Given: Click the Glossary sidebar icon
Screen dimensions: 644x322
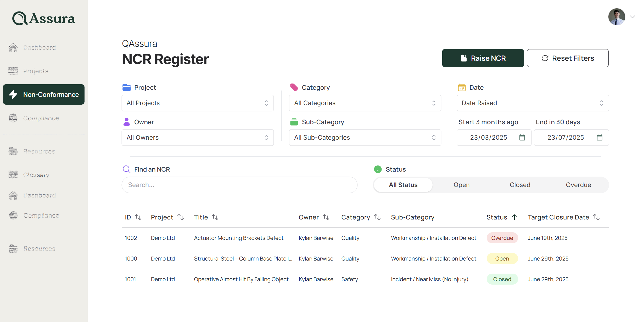Looking at the screenshot, I should tap(13, 174).
